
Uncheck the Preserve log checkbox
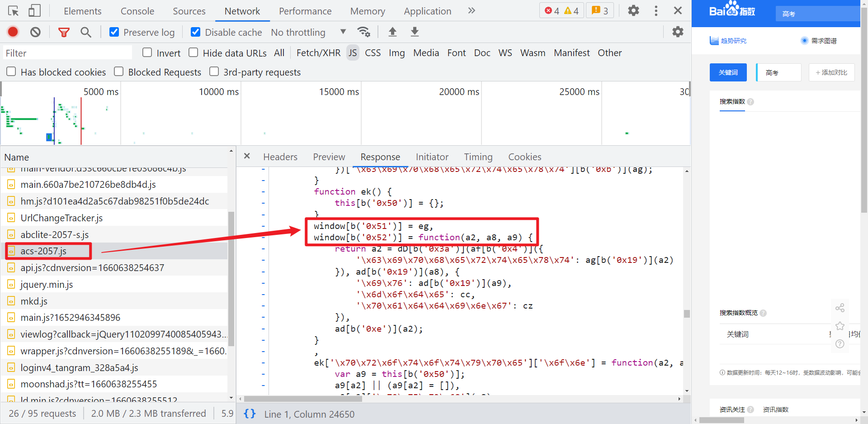tap(113, 32)
